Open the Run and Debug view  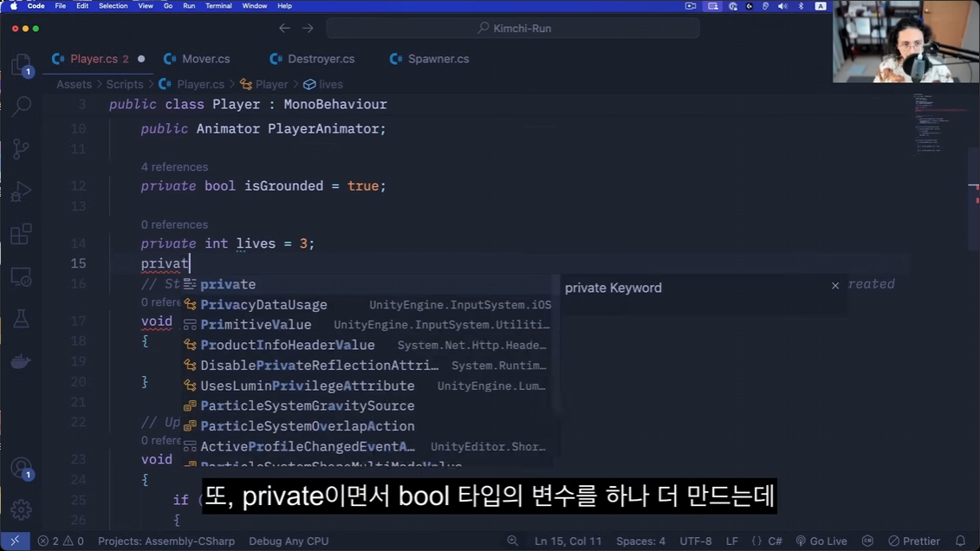pos(21,191)
